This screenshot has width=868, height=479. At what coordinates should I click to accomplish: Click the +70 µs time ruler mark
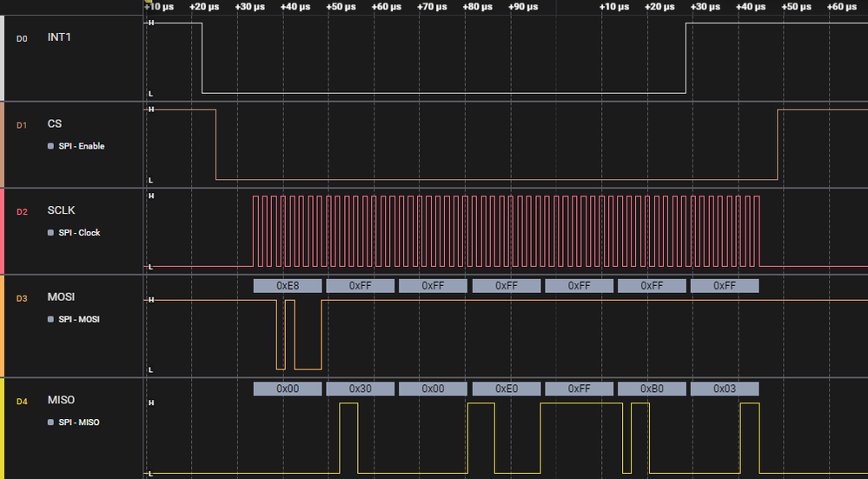432,7
